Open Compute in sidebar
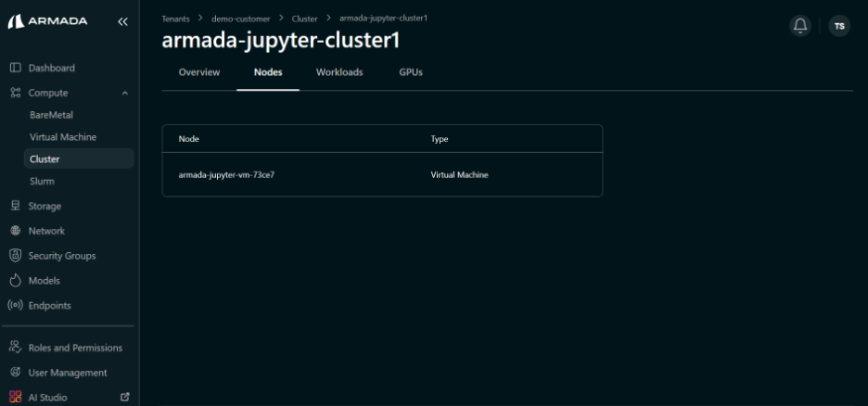 tap(48, 93)
